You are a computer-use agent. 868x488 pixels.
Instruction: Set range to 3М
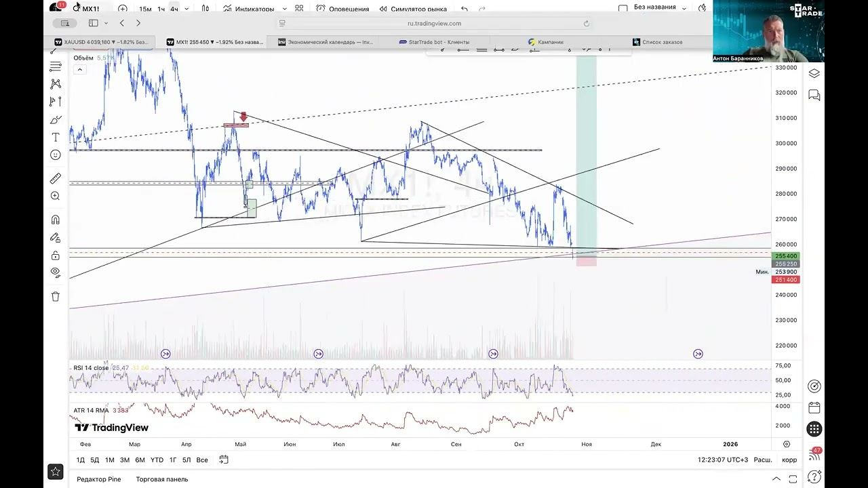point(125,460)
